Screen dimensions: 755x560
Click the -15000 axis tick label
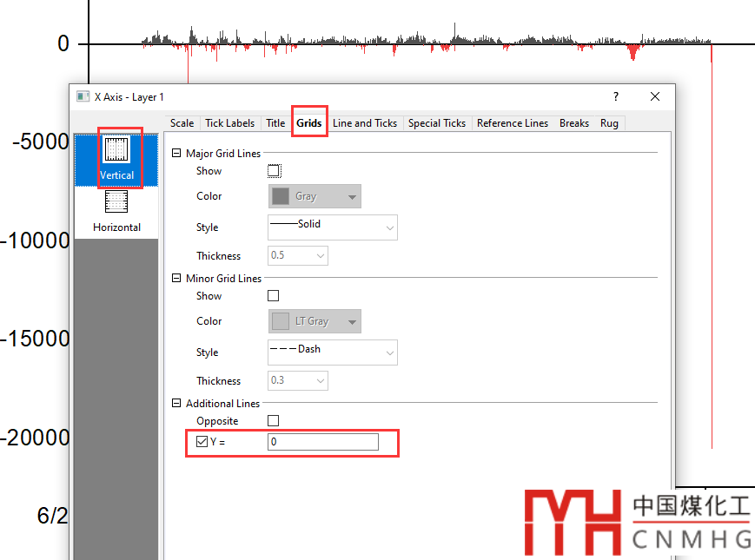tap(35, 339)
